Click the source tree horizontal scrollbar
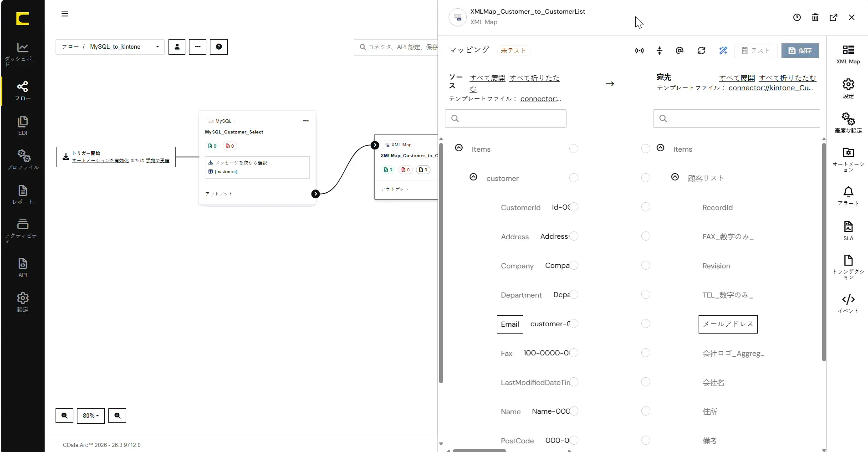Screen dimensions: 868x452 click(x=479, y=451)
